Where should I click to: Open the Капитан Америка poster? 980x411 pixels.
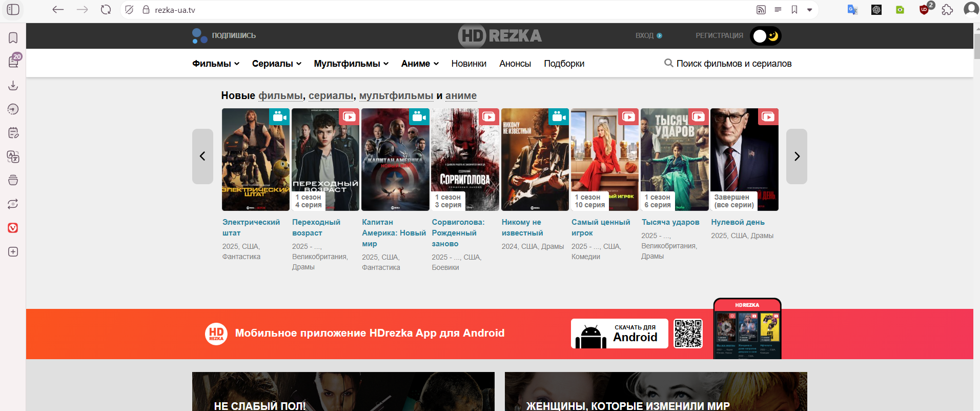395,160
